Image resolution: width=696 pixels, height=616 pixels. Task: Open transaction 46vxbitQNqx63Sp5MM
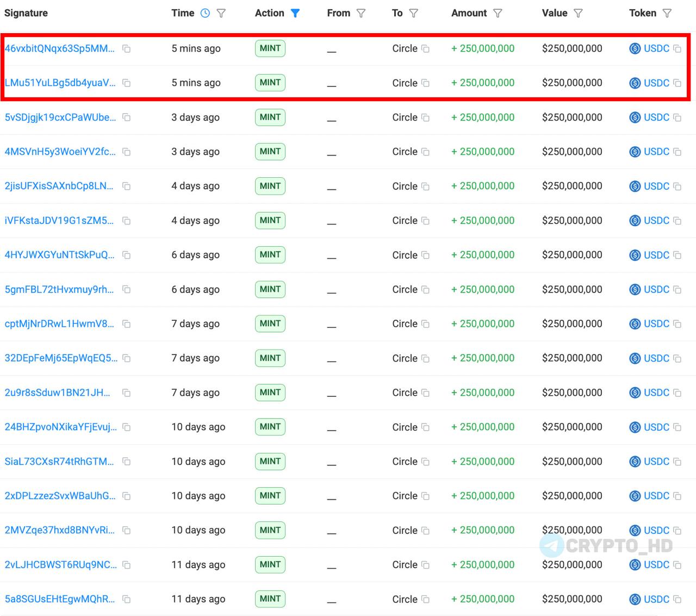pos(60,48)
